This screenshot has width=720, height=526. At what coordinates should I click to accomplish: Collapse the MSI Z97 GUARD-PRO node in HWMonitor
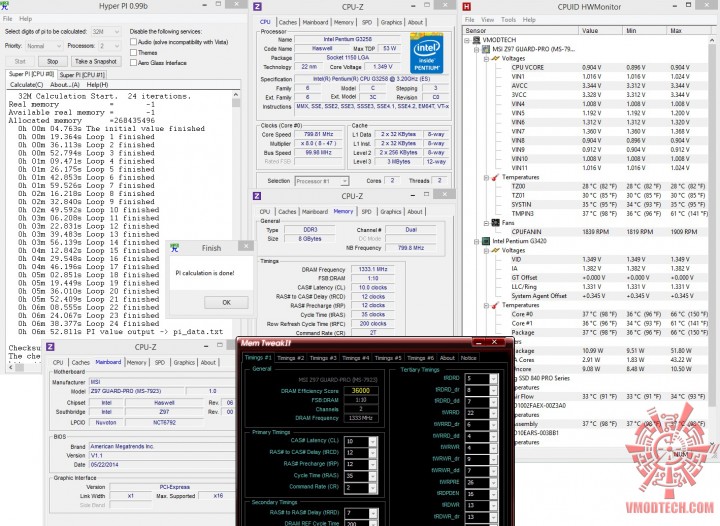click(477, 49)
